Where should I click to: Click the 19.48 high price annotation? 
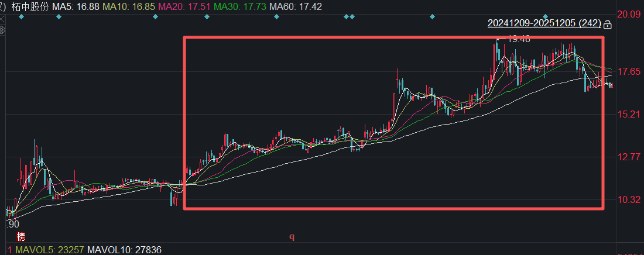tap(518, 39)
